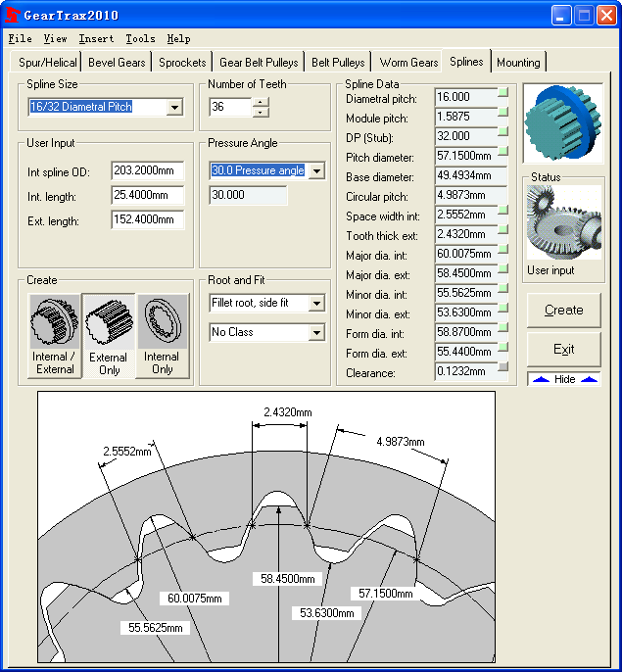Image resolution: width=622 pixels, height=672 pixels.
Task: Switch to the Sprockets tab
Action: pos(182,63)
